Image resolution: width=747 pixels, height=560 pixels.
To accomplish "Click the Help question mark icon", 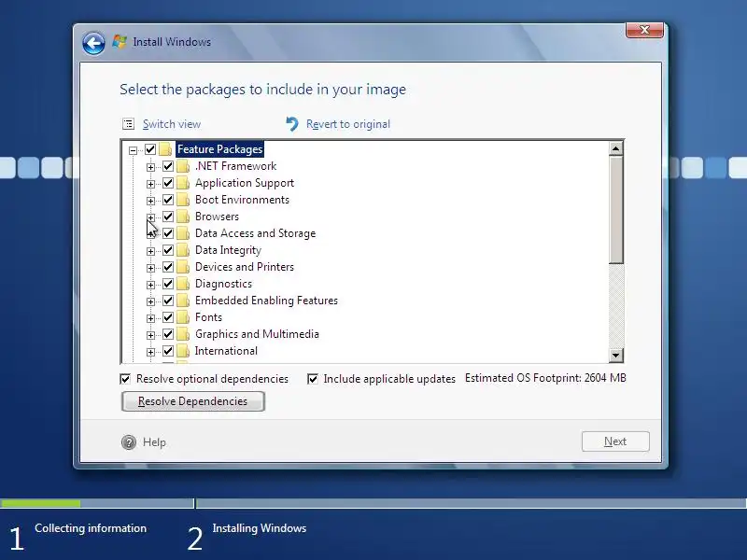I will coord(129,442).
